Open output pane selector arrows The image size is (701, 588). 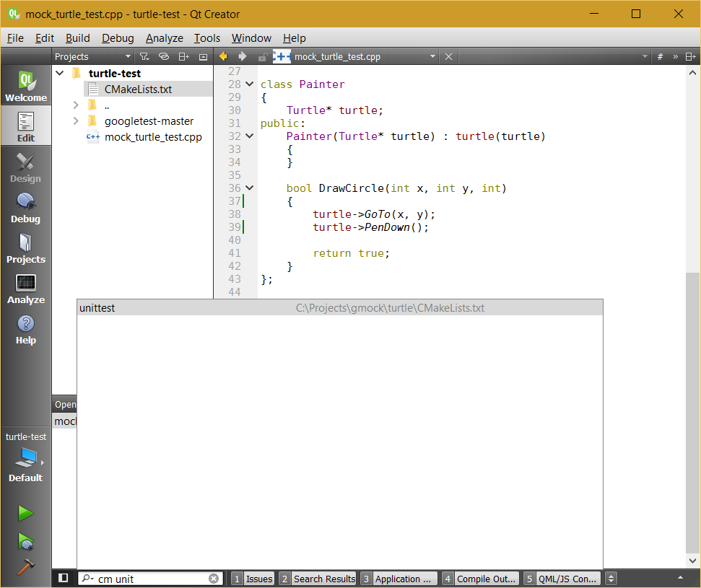tap(611, 579)
